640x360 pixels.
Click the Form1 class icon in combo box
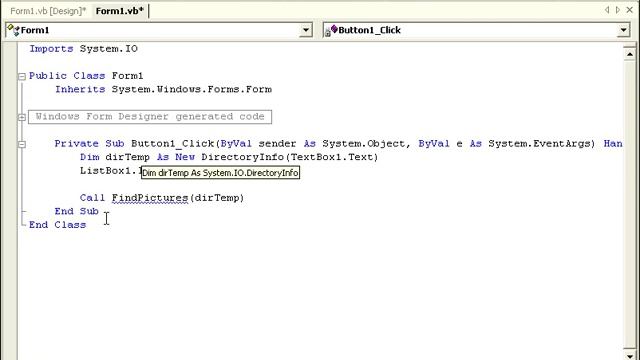coord(13,30)
